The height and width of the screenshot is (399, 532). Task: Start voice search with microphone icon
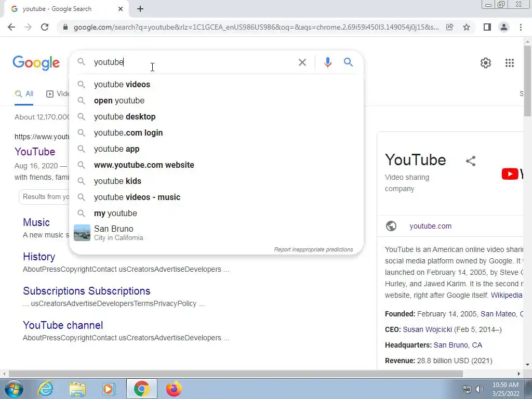[327, 62]
